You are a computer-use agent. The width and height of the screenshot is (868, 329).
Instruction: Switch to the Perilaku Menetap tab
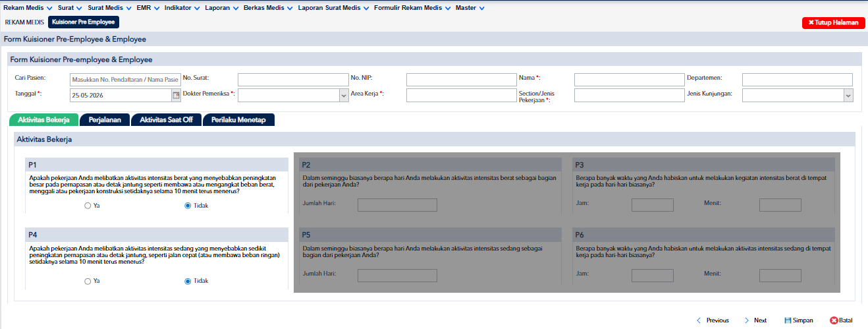click(238, 120)
